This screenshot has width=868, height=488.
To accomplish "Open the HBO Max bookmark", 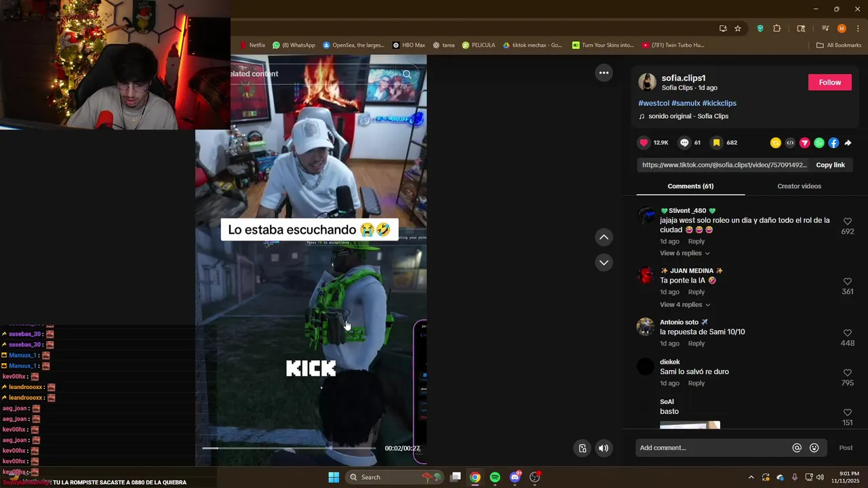I will coord(408,45).
